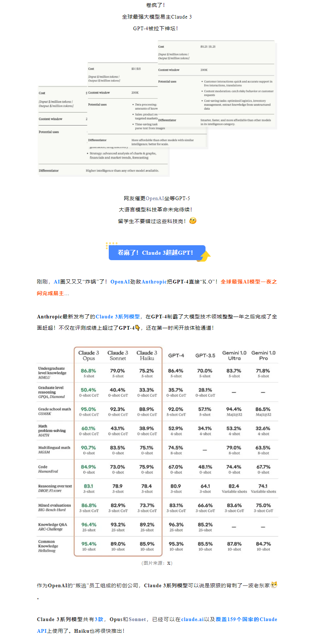Click the green 96.4% ARC-Challenge Opus score
The image size is (315, 644).
point(89,525)
